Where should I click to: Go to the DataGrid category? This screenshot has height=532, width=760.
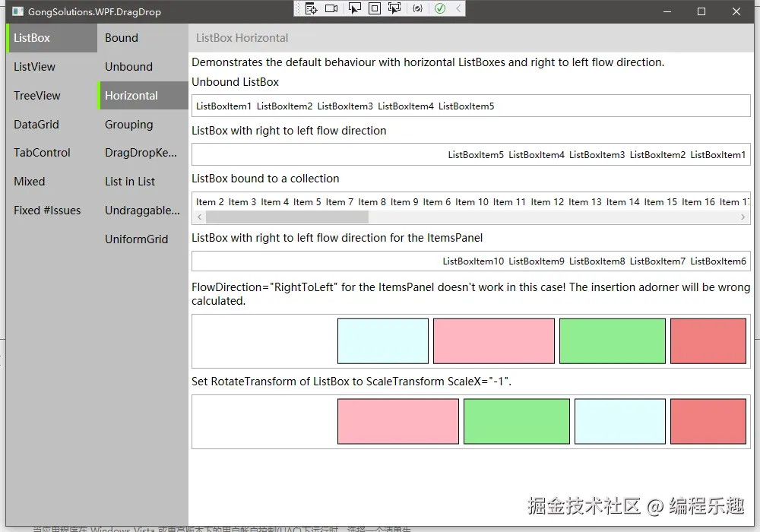point(52,125)
